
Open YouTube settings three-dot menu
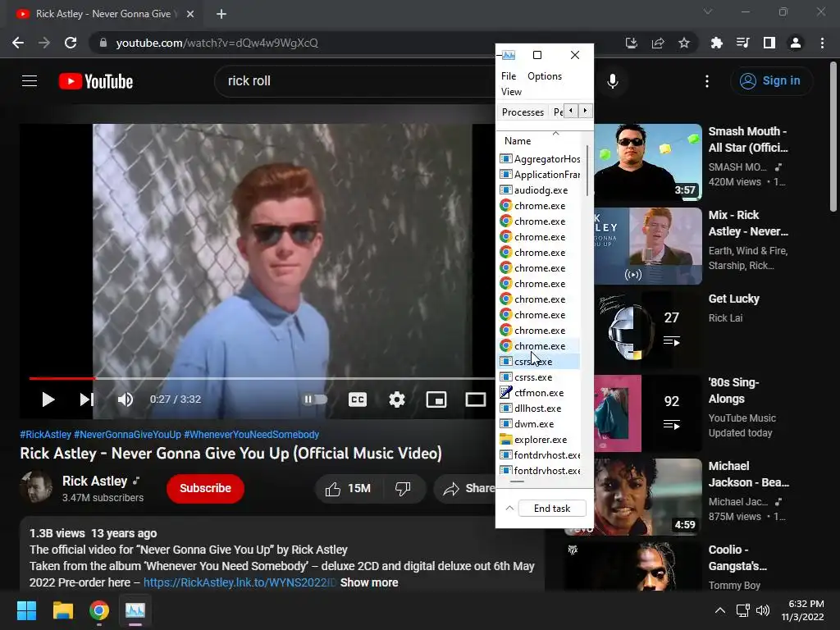707,81
